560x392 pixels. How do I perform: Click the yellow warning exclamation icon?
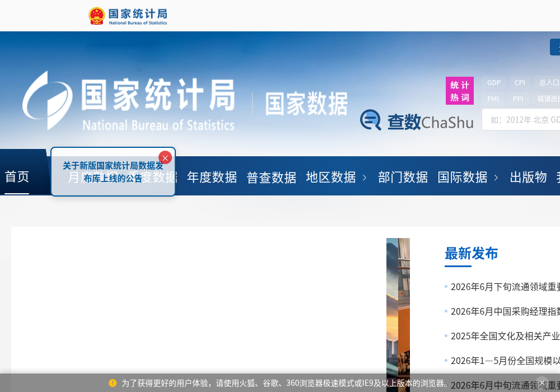click(113, 383)
